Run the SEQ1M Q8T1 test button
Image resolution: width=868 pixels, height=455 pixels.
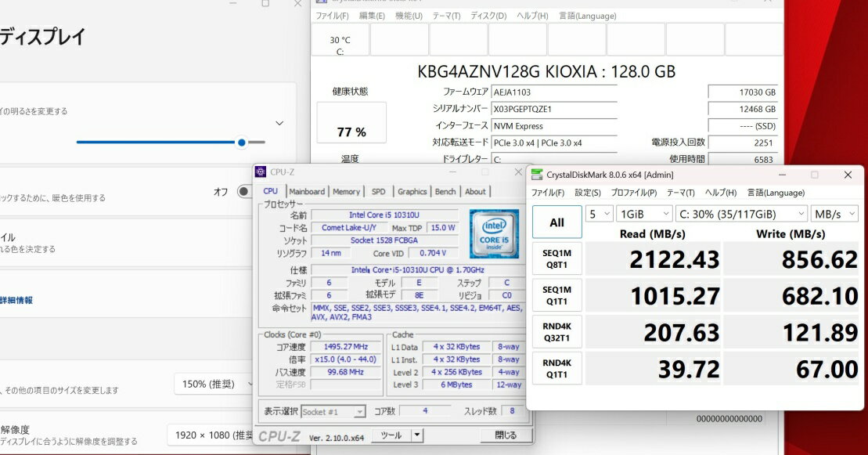point(556,258)
